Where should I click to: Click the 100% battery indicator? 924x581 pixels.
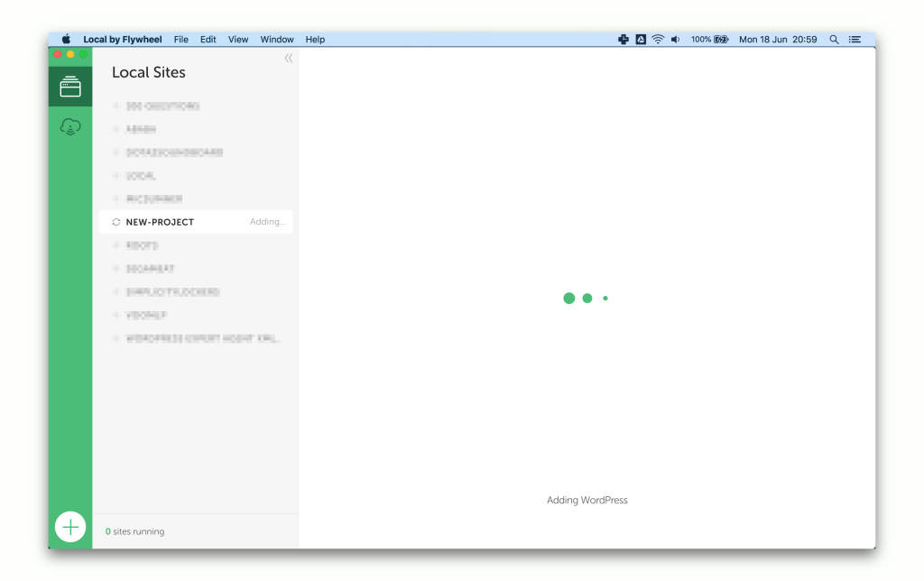[x=709, y=40]
